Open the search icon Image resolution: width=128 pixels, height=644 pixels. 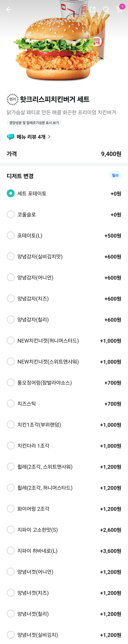point(106,9)
